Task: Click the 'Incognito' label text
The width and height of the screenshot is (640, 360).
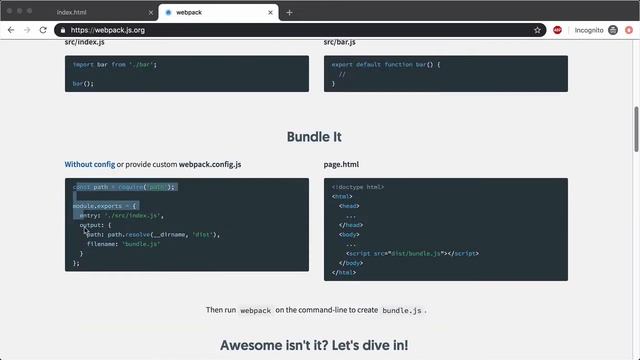Action: coord(589,30)
